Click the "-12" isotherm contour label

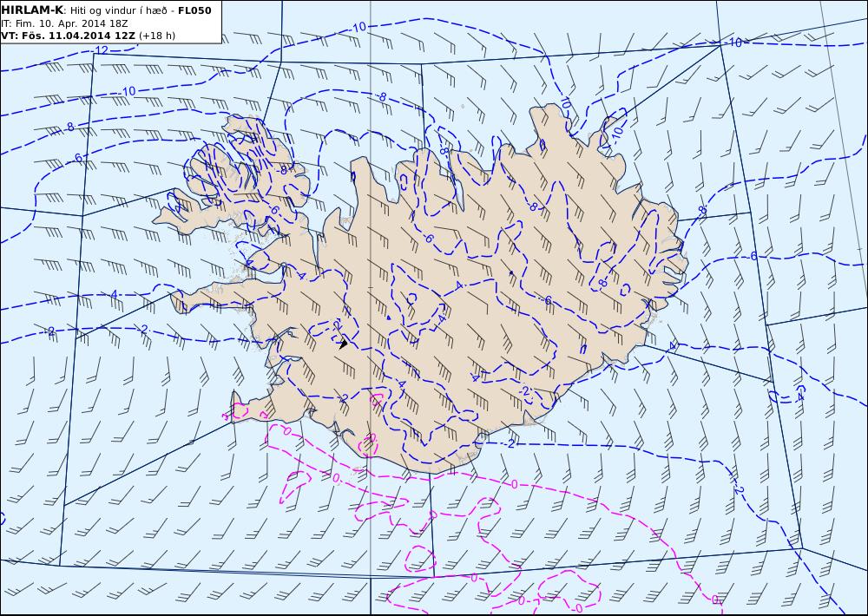click(x=100, y=50)
